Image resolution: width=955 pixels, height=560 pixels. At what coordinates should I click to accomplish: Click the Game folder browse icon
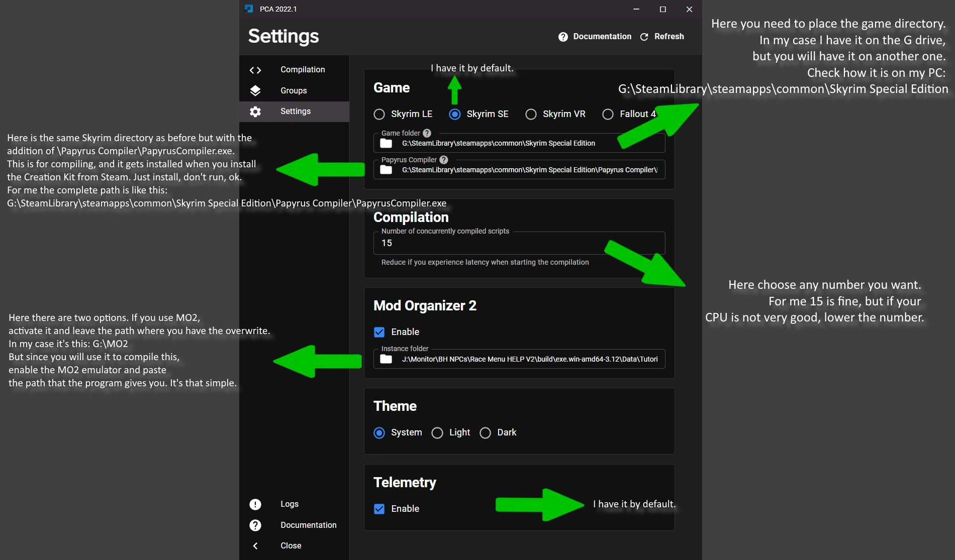coord(386,144)
